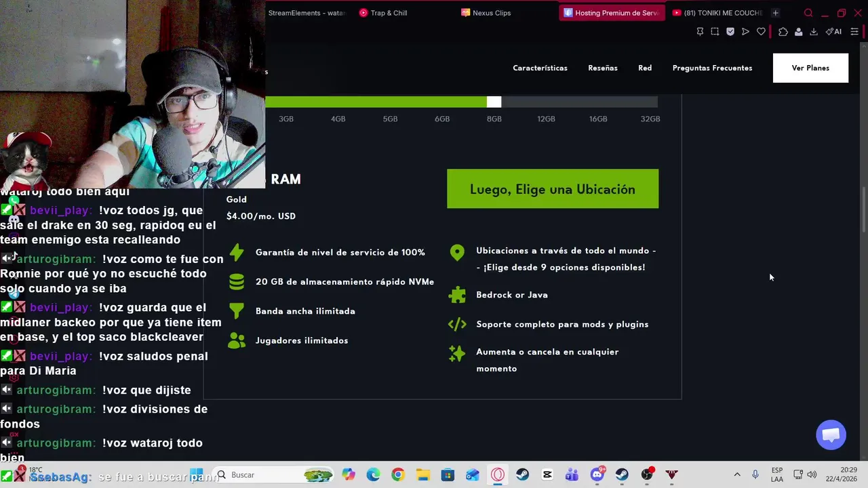
Task: Switch to the Nexus Clips tab
Action: point(491,13)
